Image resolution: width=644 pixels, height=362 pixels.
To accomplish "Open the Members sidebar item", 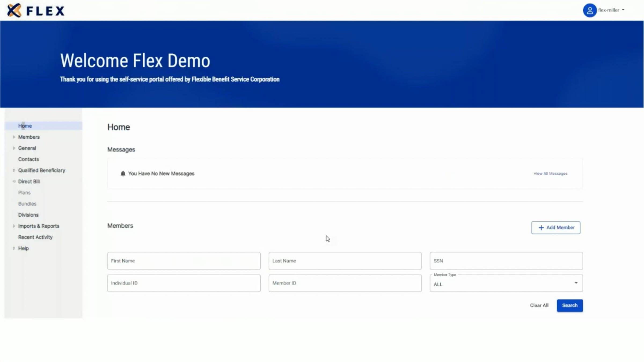I will point(29,137).
